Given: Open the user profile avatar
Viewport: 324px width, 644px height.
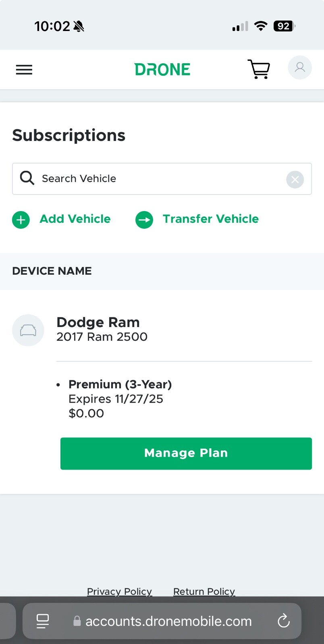Looking at the screenshot, I should (300, 67).
